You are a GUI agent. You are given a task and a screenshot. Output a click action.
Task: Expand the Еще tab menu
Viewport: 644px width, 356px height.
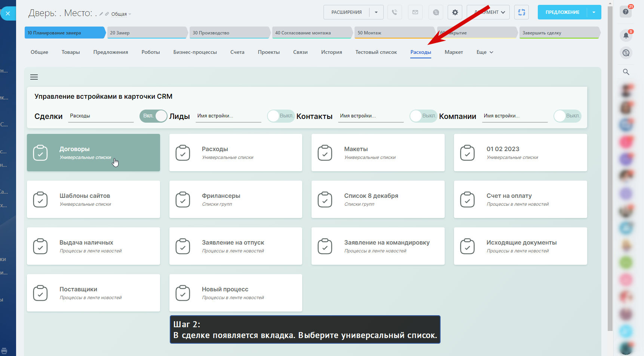[x=485, y=52]
